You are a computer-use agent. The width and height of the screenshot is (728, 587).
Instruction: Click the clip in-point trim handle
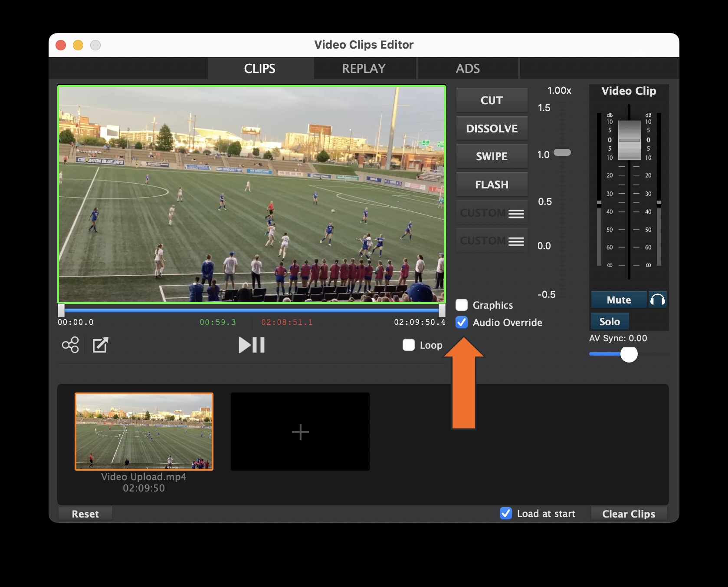[61, 310]
